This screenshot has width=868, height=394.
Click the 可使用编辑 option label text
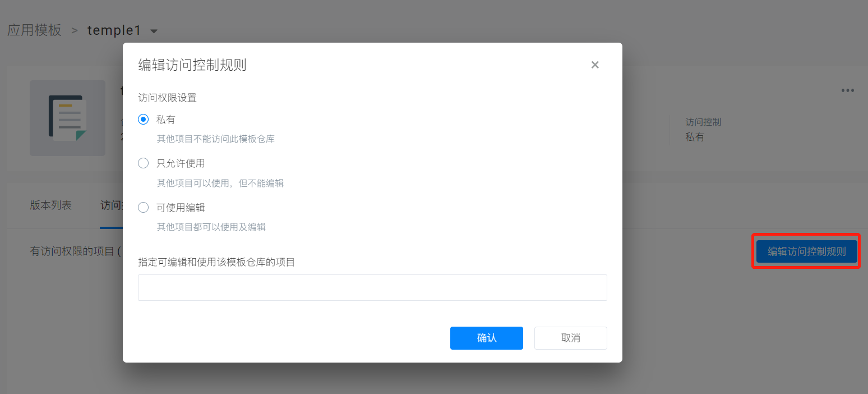point(181,208)
